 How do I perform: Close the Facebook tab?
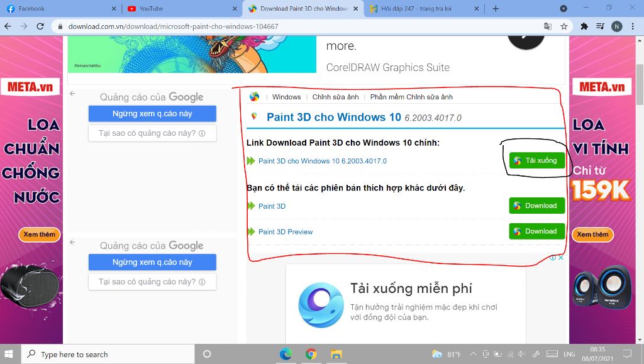(x=114, y=9)
